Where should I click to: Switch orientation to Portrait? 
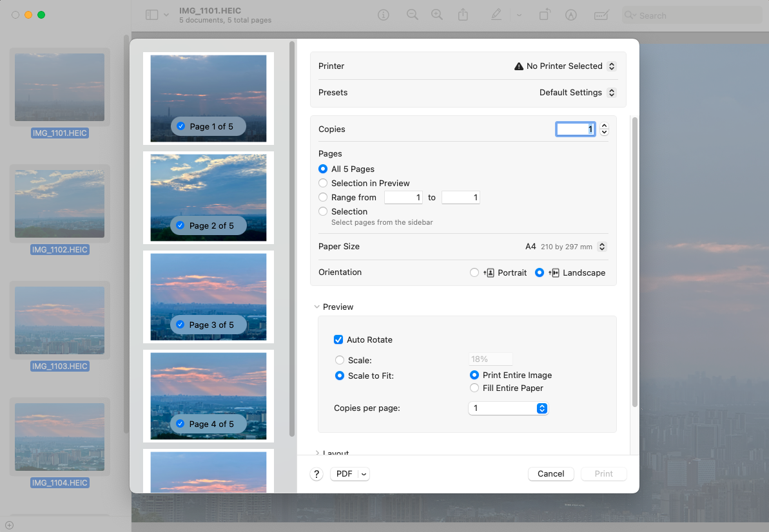coord(474,272)
